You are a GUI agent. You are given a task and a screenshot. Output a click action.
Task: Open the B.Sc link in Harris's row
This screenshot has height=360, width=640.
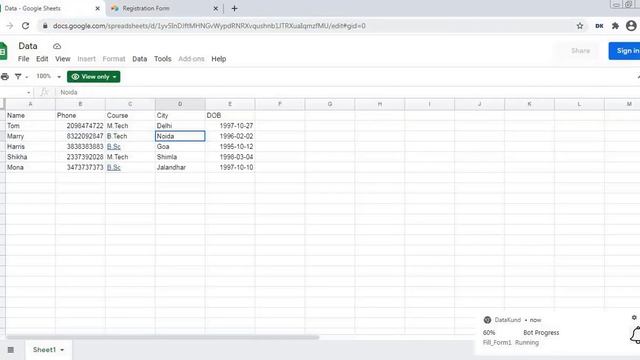tap(113, 147)
